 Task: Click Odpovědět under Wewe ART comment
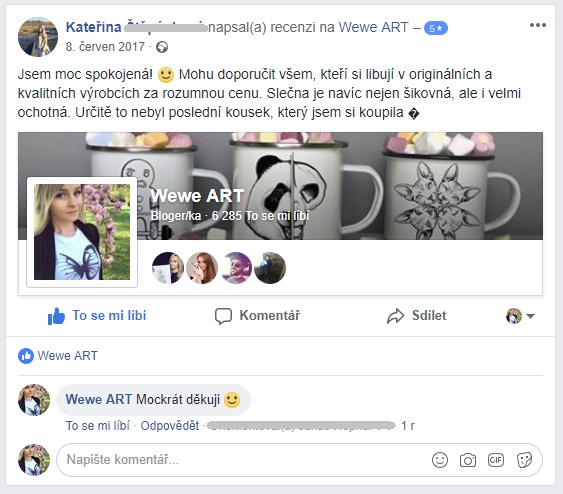169,426
